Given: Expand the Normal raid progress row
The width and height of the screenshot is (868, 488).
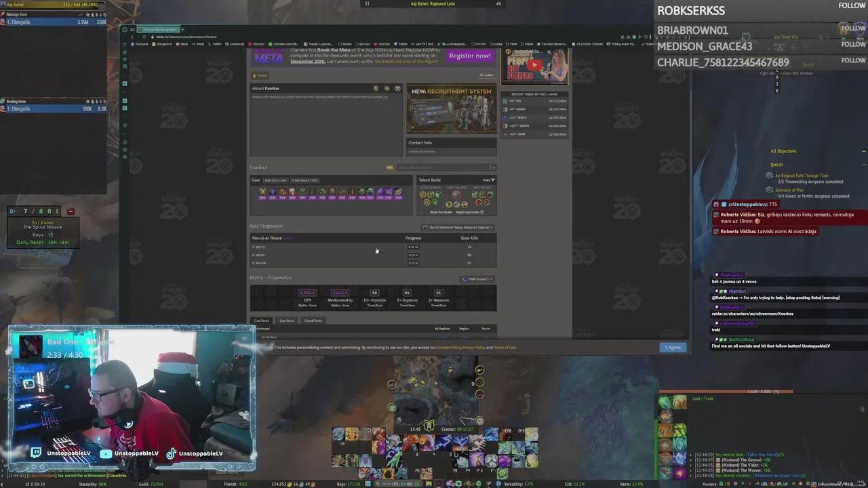Looking at the screenshot, I should coord(373,262).
